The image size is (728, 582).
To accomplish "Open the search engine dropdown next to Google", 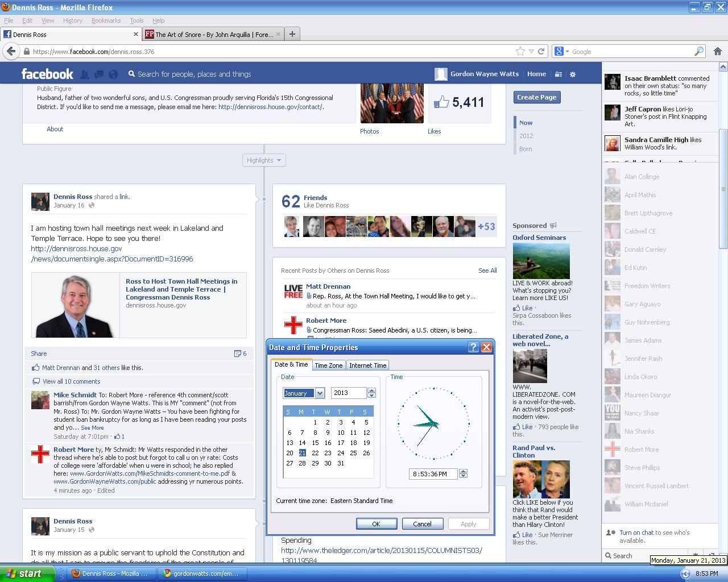I will click(x=562, y=51).
